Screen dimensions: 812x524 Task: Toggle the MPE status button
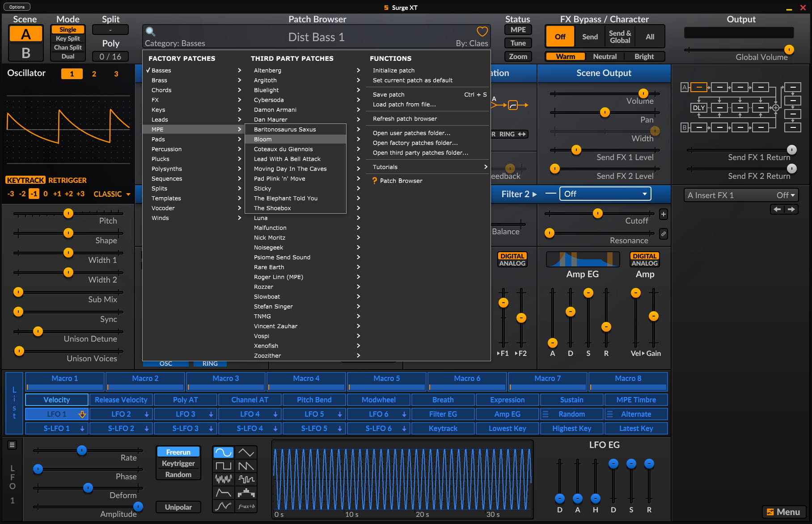(518, 30)
